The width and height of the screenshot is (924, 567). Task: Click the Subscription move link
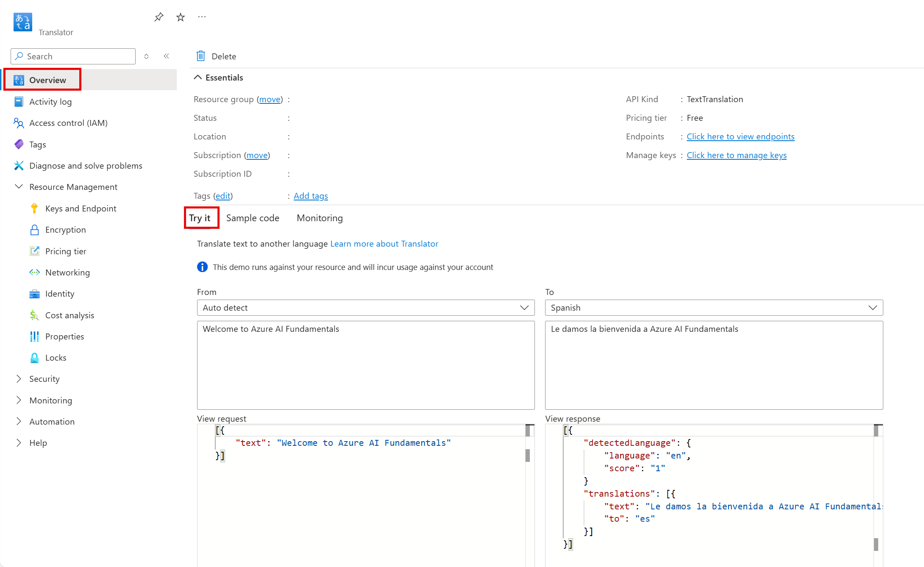coord(257,155)
